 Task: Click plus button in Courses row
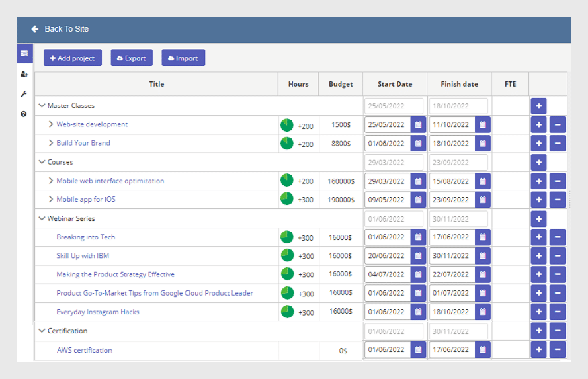538,162
